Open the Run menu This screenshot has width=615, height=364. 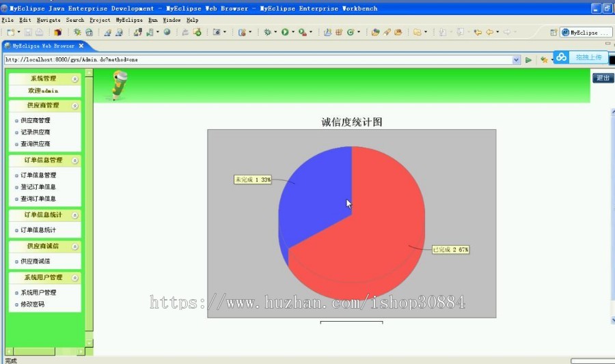153,20
